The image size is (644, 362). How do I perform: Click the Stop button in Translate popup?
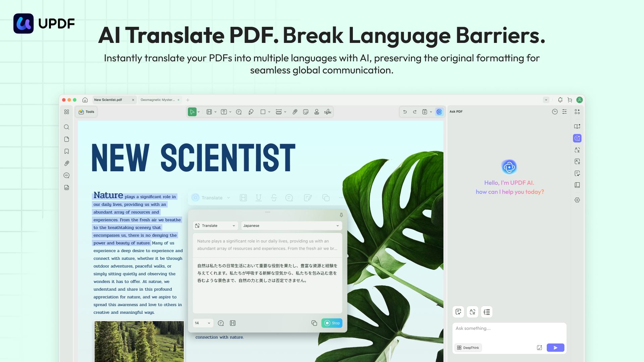332,323
